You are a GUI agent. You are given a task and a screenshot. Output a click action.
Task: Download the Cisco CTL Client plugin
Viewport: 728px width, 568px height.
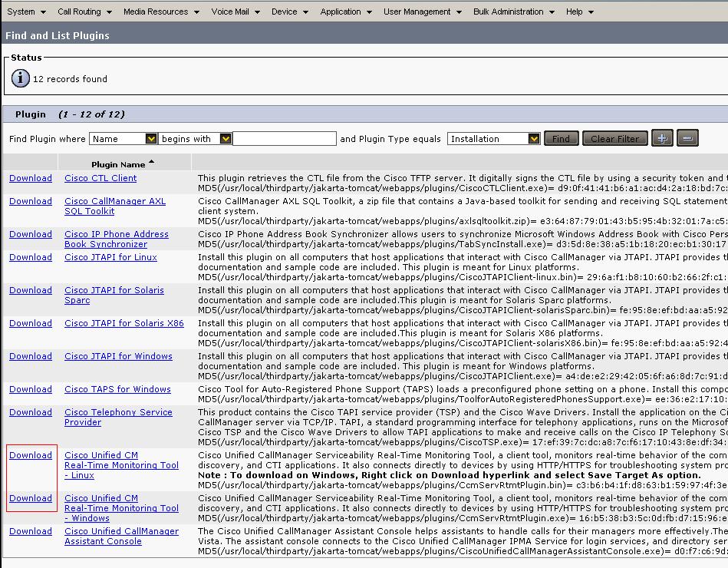click(x=31, y=178)
